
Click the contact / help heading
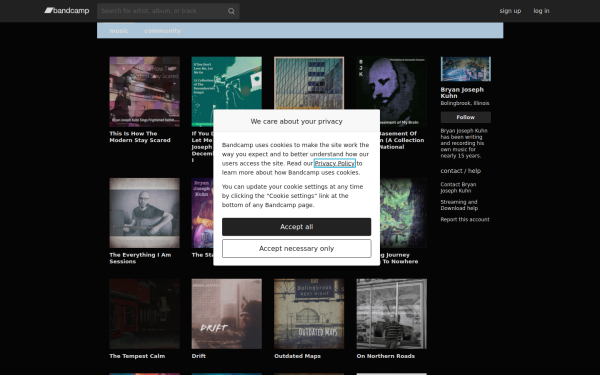[460, 171]
